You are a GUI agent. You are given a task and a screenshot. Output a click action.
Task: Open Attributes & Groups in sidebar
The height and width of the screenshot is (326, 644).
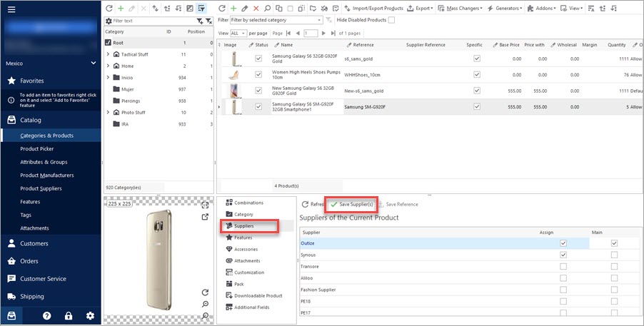(x=44, y=162)
